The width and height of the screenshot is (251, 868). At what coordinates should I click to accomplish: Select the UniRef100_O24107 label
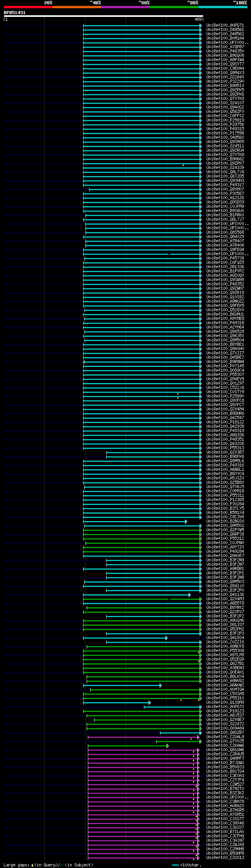225,103
